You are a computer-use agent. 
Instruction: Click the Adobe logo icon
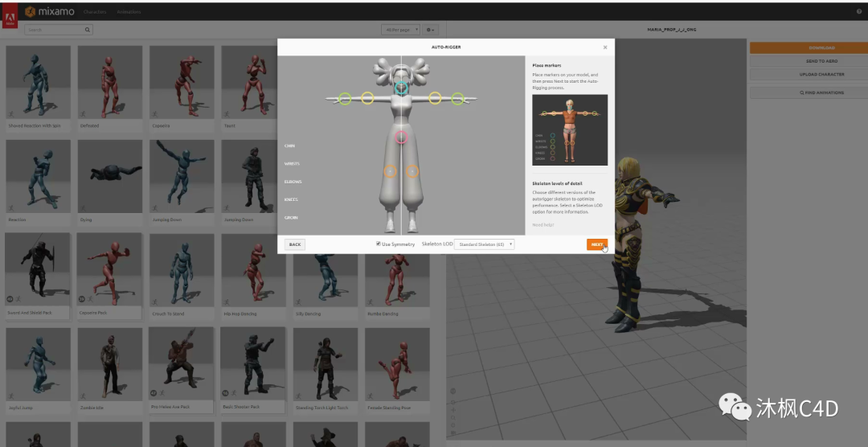(10, 15)
